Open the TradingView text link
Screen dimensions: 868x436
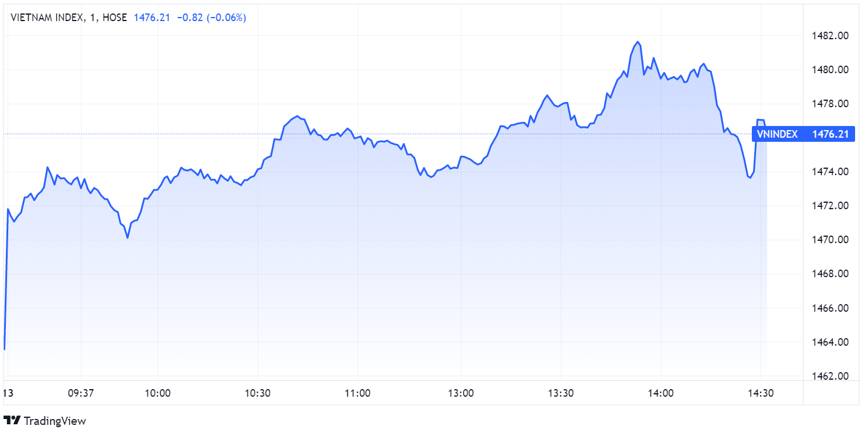[x=55, y=421]
